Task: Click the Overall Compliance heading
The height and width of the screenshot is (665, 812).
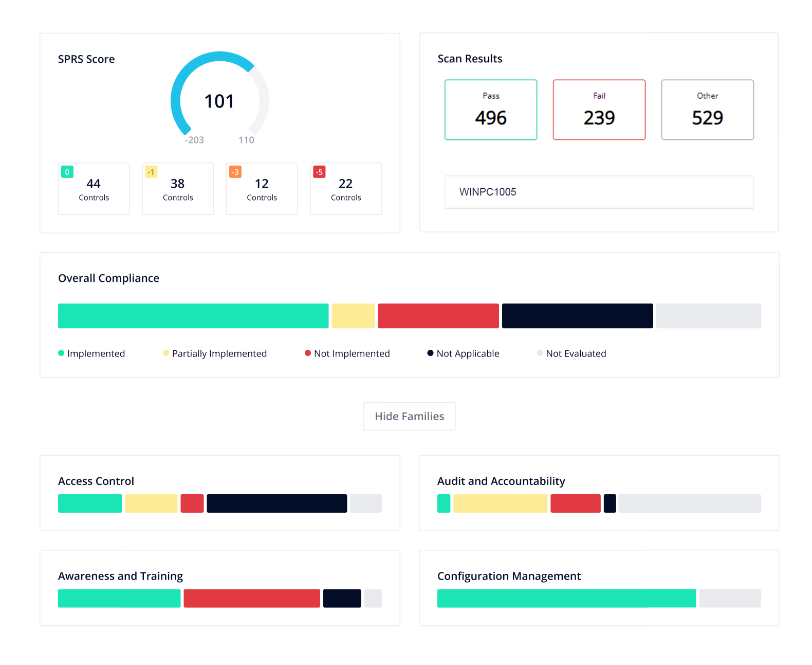Action: pos(108,278)
